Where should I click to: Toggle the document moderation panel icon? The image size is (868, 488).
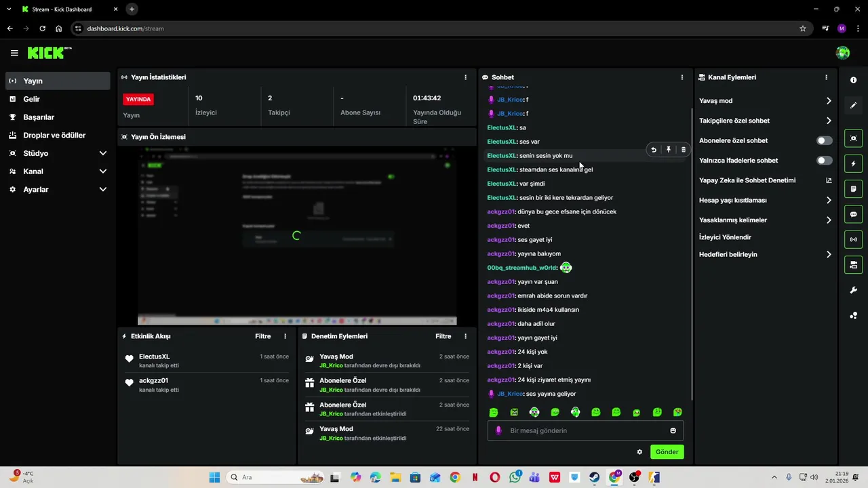point(853,188)
